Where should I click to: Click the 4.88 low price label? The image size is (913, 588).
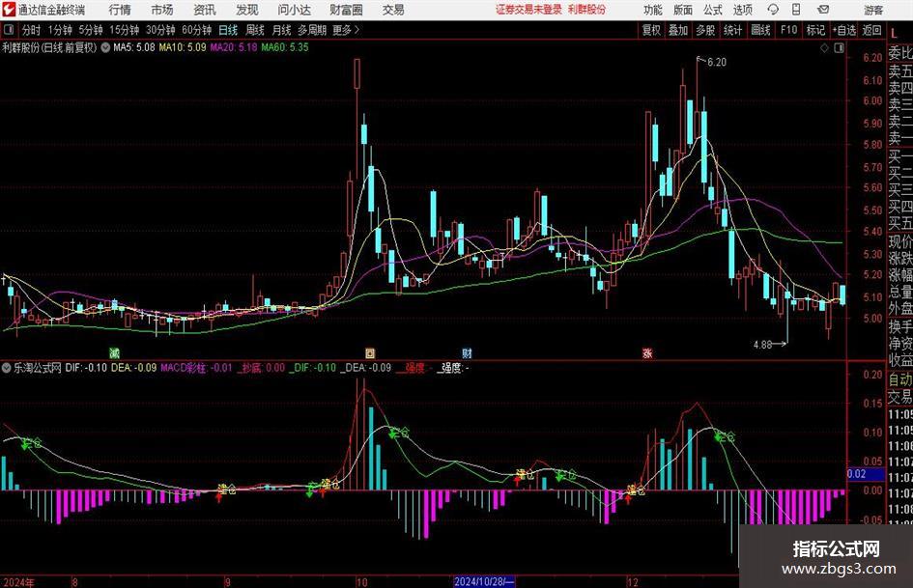click(762, 345)
